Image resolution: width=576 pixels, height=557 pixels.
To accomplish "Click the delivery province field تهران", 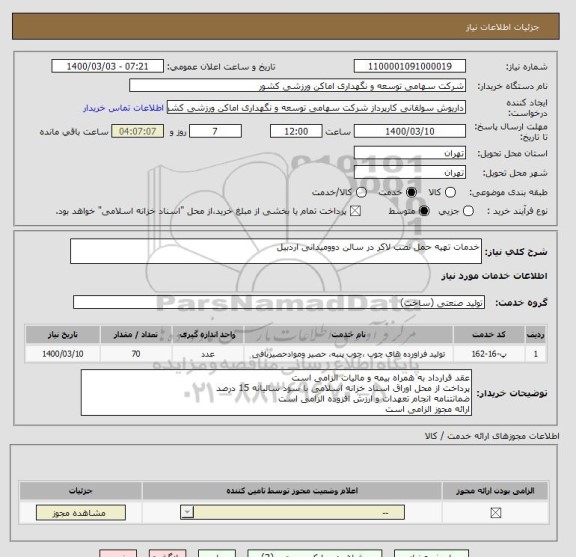I will [x=410, y=153].
